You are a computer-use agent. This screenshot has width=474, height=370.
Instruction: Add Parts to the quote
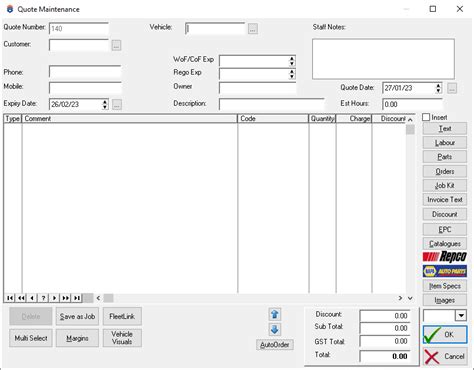[x=445, y=157]
